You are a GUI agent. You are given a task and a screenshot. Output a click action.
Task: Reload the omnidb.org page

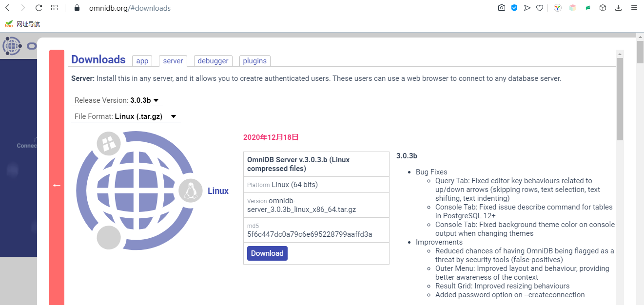point(39,8)
